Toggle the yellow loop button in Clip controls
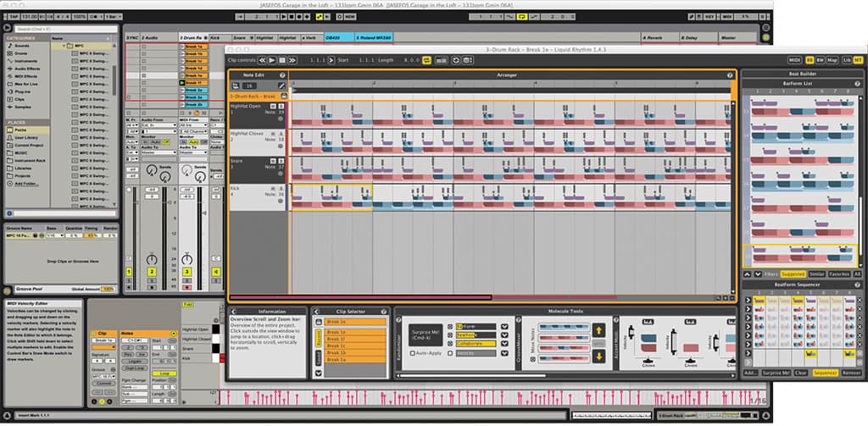Viewport: 868px width, 426px height. tap(427, 60)
